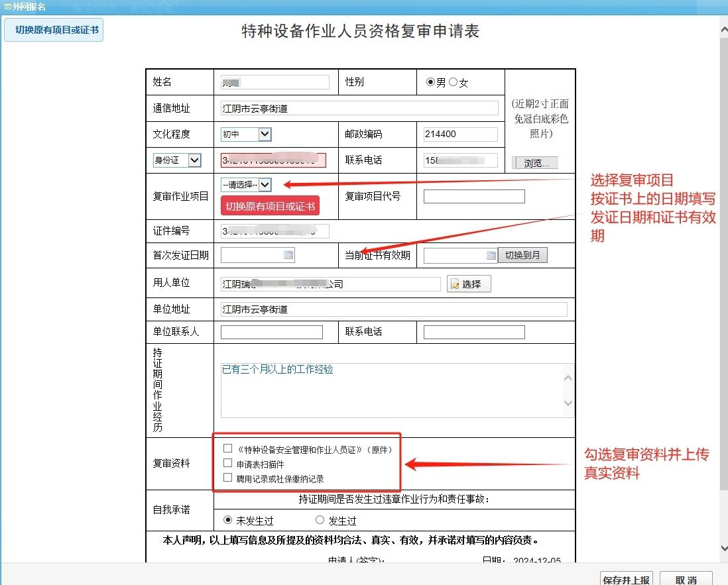
Task: Click the 复审项目代号 input field
Action: coord(474,196)
